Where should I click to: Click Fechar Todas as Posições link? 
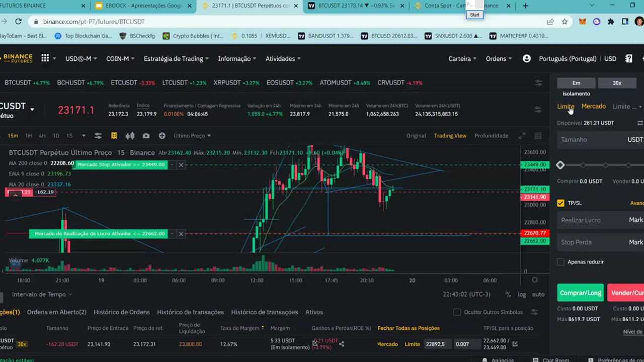[409, 328]
